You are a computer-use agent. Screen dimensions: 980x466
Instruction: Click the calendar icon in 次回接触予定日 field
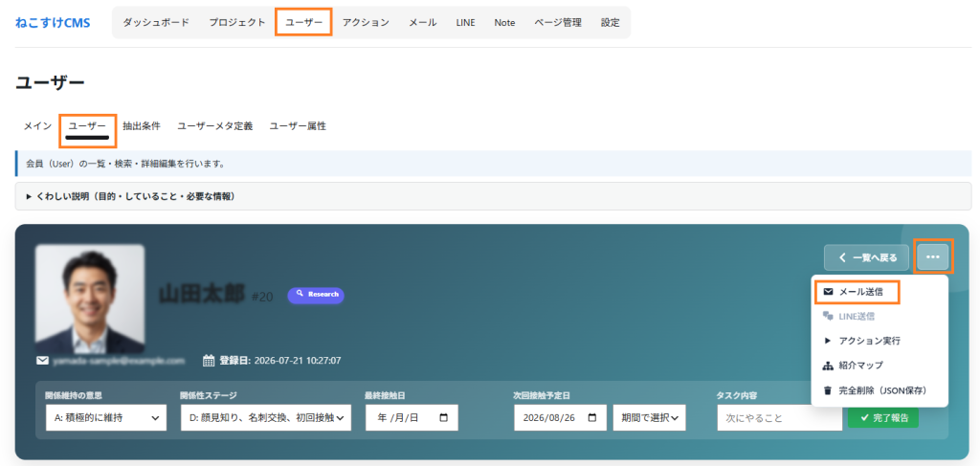pyautogui.click(x=592, y=418)
